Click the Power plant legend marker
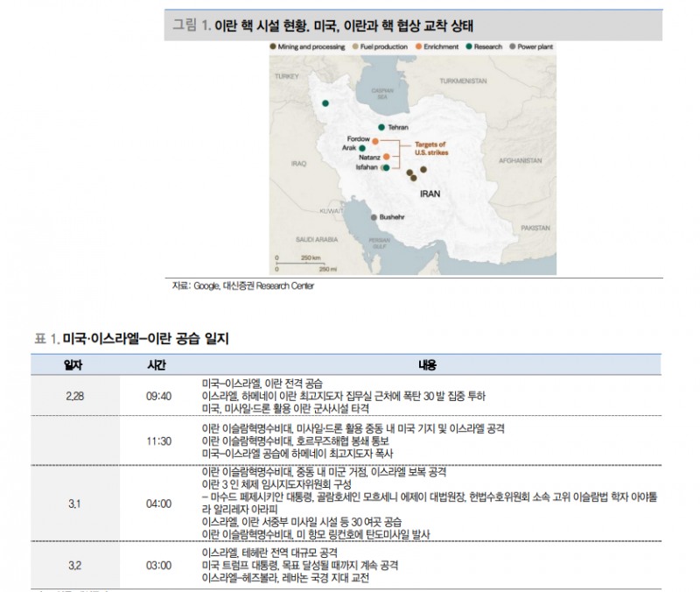 point(512,46)
